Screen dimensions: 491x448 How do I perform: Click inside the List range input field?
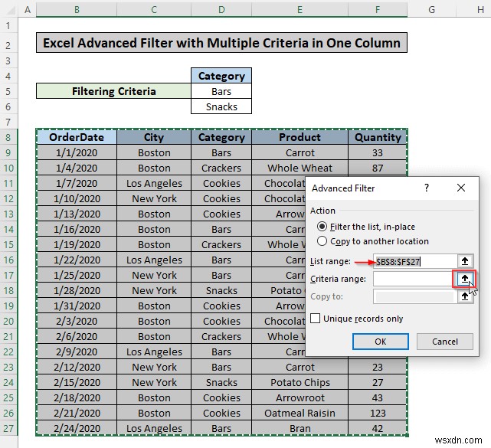(x=415, y=261)
